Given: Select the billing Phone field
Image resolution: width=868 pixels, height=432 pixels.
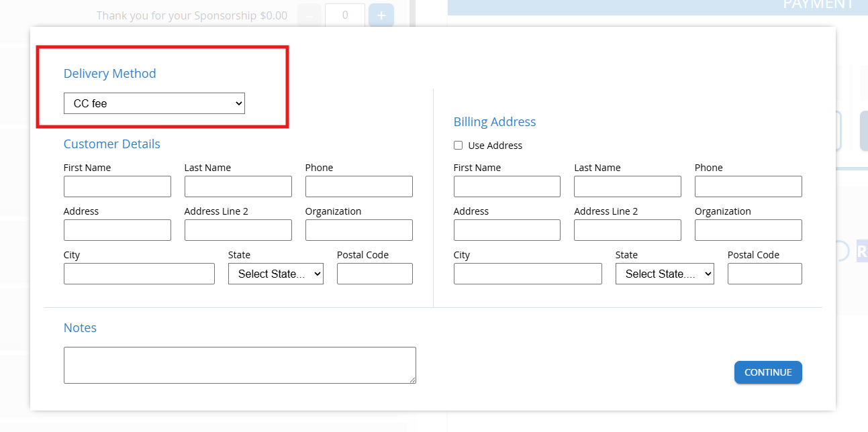Looking at the screenshot, I should 749,186.
